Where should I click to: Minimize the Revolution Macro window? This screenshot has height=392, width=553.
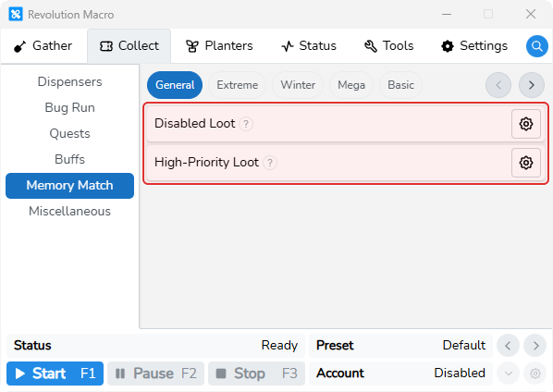[x=447, y=15]
